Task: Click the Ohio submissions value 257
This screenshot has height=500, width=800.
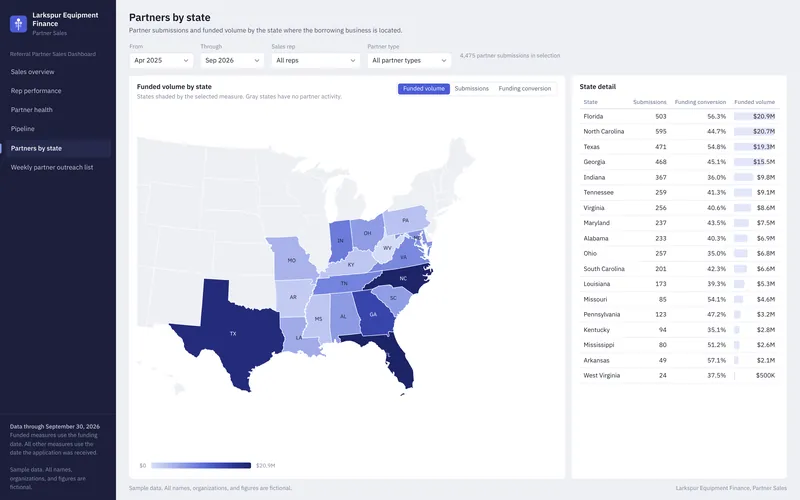Action: (x=661, y=254)
